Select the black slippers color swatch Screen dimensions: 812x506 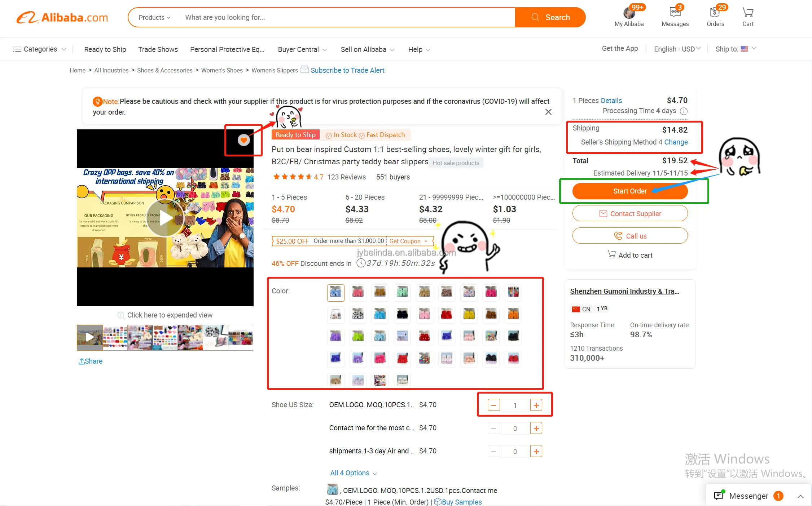click(402, 314)
